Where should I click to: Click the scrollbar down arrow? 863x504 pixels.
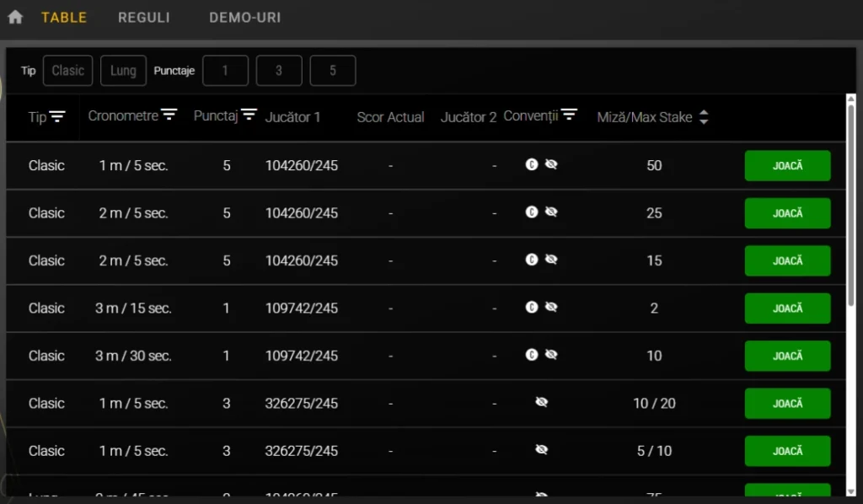click(851, 492)
